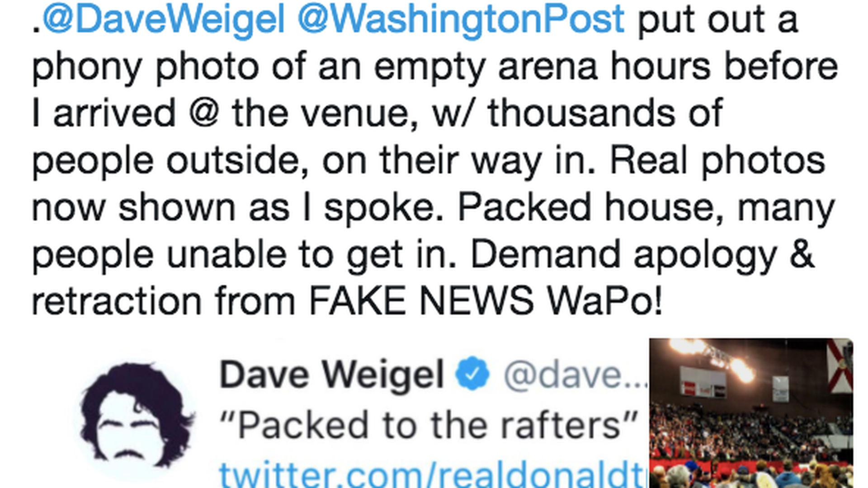Image resolution: width=868 pixels, height=488 pixels.
Task: Open the @DaveWeigel mention link
Action: click(x=163, y=20)
